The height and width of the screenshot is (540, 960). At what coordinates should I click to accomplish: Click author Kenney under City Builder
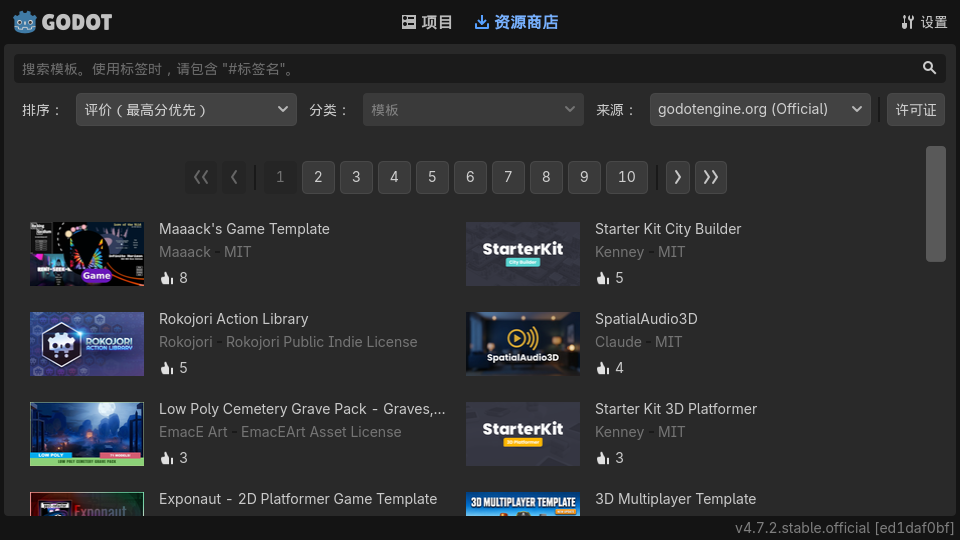tap(620, 252)
